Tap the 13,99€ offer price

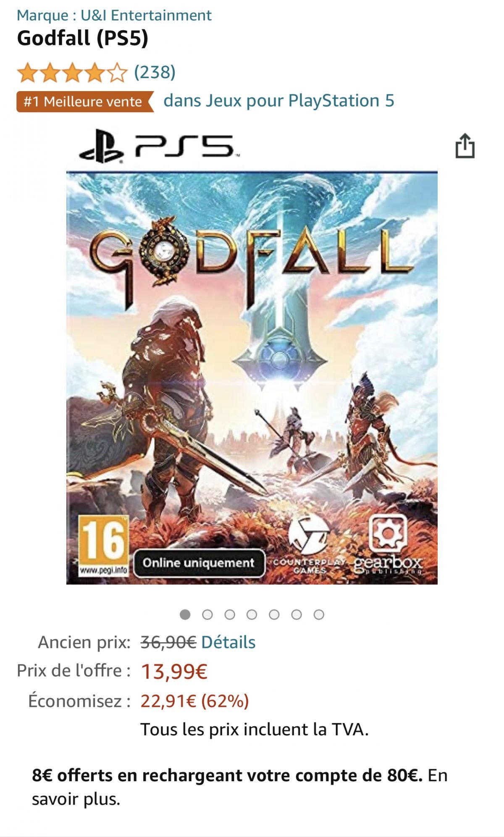pos(174,671)
